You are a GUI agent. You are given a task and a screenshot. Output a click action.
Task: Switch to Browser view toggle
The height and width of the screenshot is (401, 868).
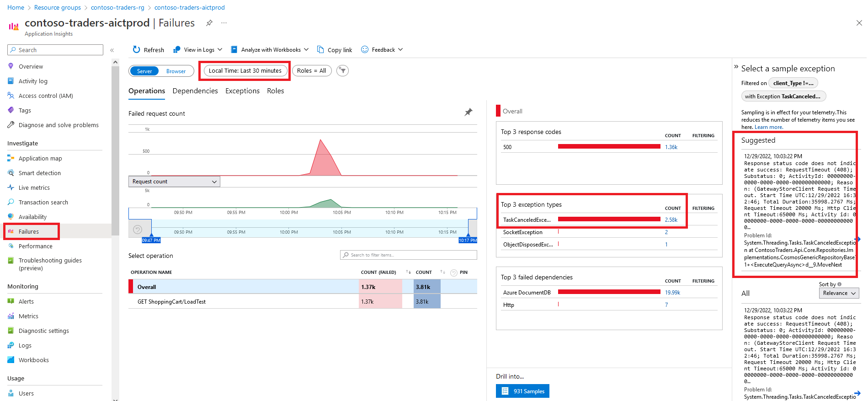[x=176, y=71]
